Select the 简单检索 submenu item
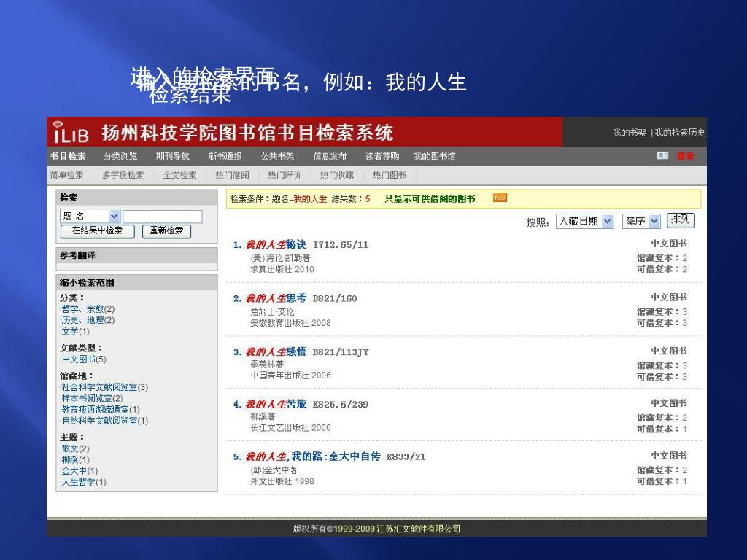 coord(66,175)
